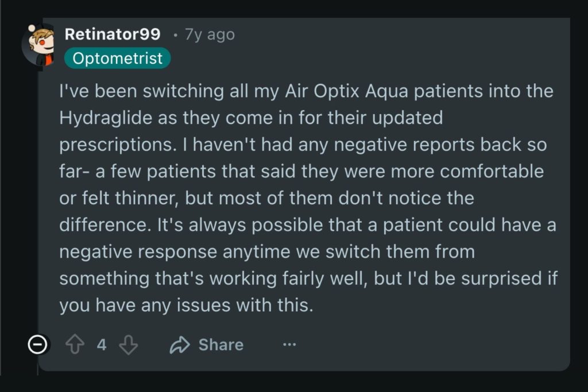Click the vote count showing 4

[101, 344]
